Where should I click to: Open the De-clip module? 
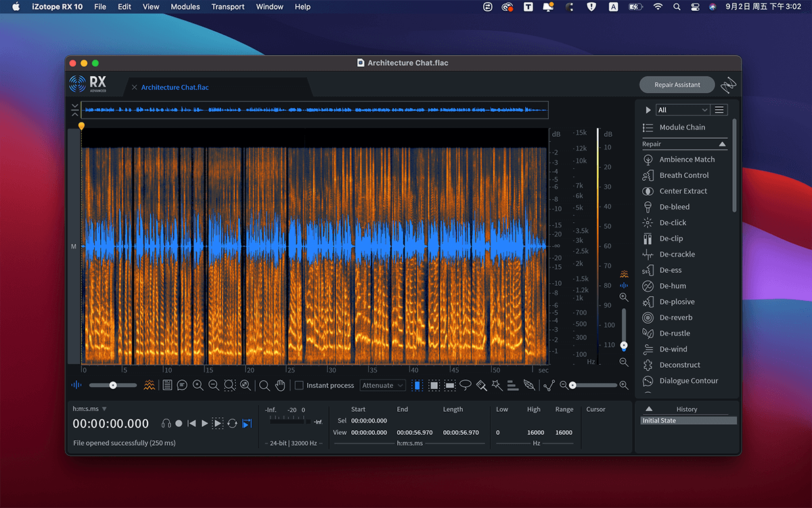pos(662,238)
